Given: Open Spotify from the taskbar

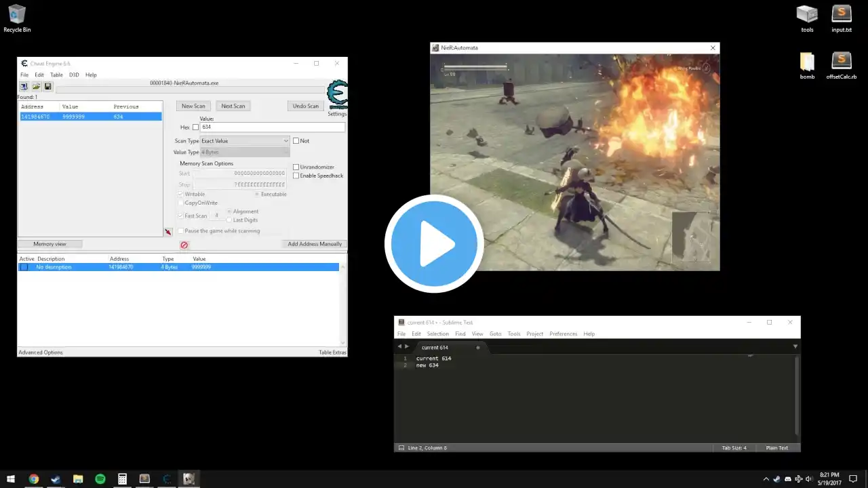Looking at the screenshot, I should click(100, 479).
